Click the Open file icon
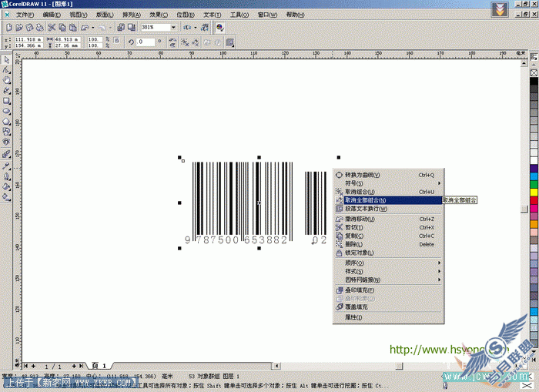 coord(19,27)
